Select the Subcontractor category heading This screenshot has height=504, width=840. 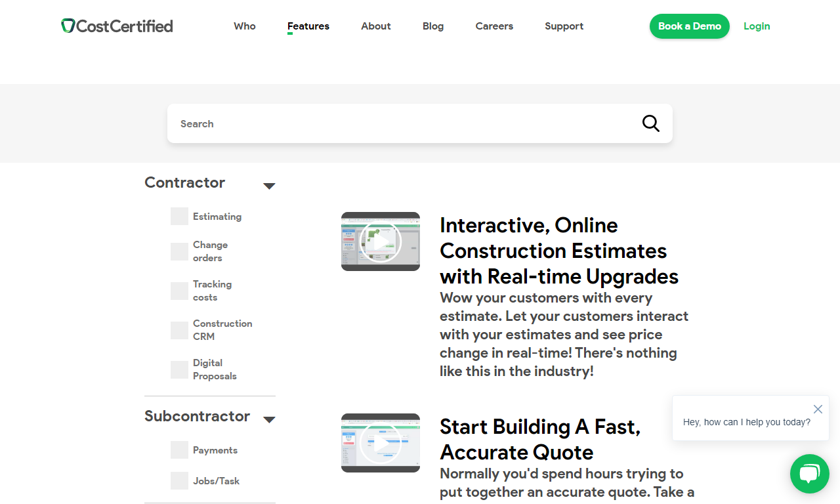[197, 416]
